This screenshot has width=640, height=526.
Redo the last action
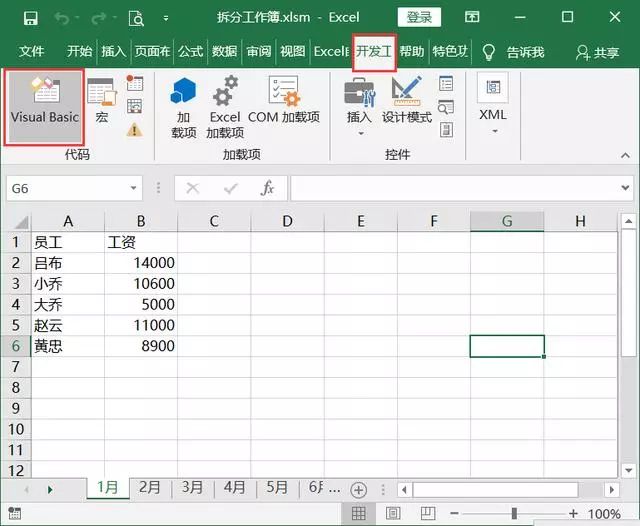(99, 18)
